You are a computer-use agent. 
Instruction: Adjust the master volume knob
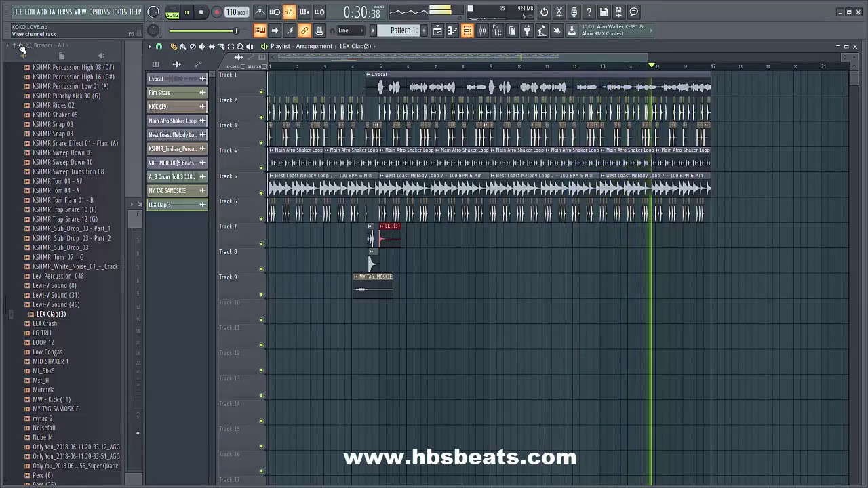tap(153, 12)
